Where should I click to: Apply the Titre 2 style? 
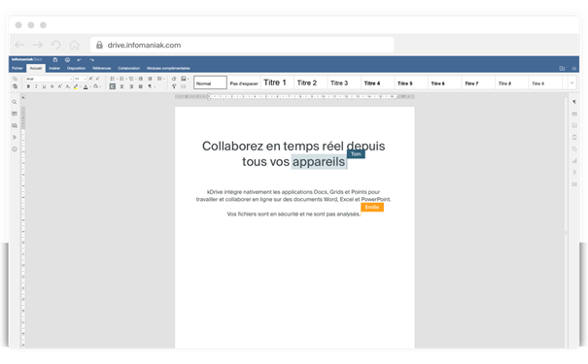(x=310, y=83)
